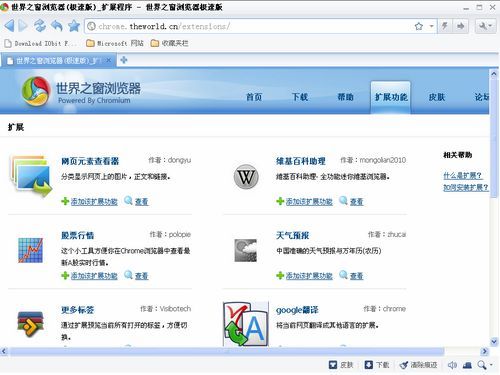Open a new tab with plus button
Viewport: 500px width, 375px height.
click(x=124, y=60)
